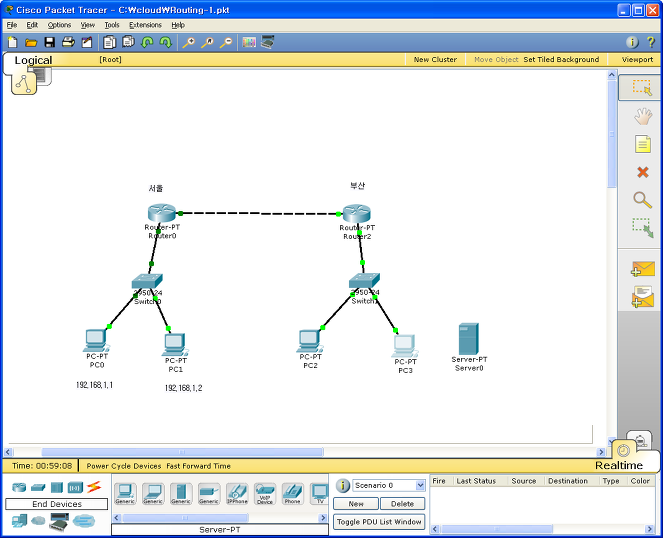Select the Routers device category
Image resolution: width=663 pixels, height=538 pixels.
tap(19, 487)
